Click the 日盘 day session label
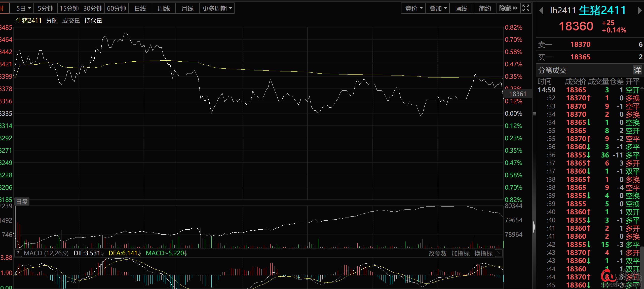Image resolution: width=644 pixels, height=289 pixels. coord(22,201)
